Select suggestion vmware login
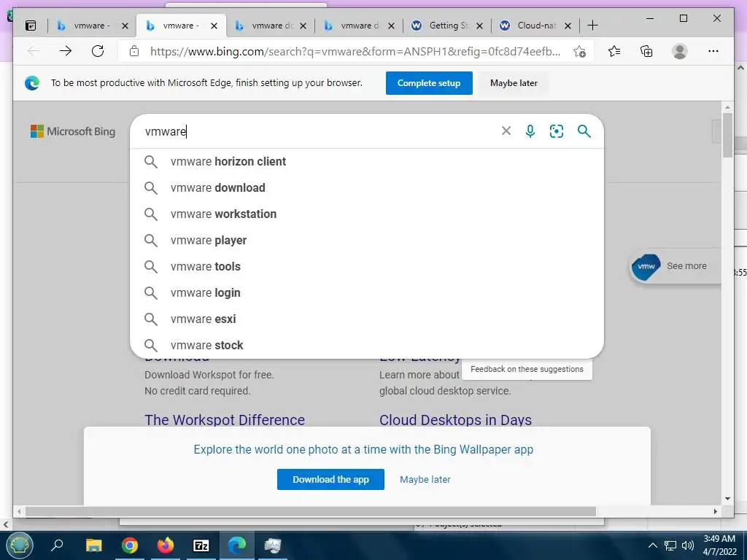 point(367,292)
